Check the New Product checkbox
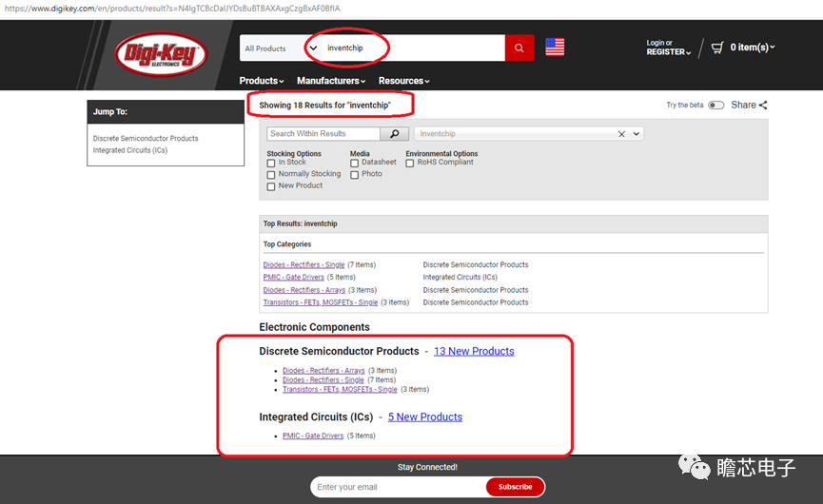Screen dimensions: 823x504 click(271, 186)
